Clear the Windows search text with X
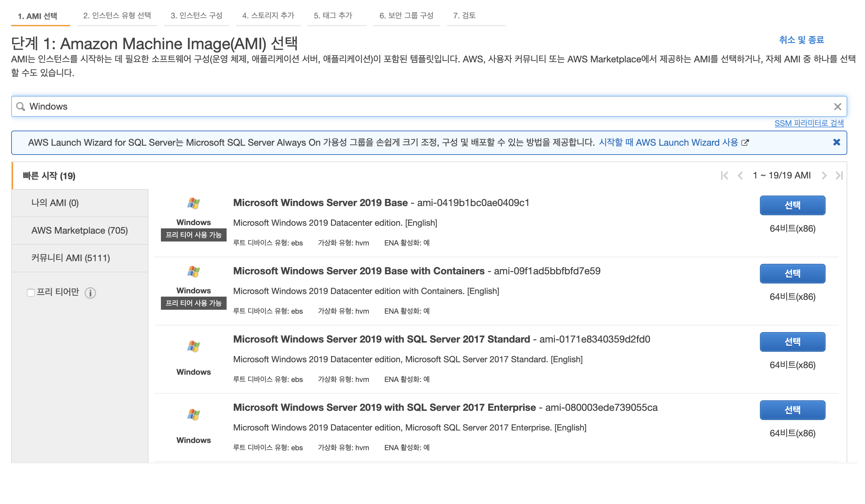This screenshot has height=504, width=865. coord(837,107)
